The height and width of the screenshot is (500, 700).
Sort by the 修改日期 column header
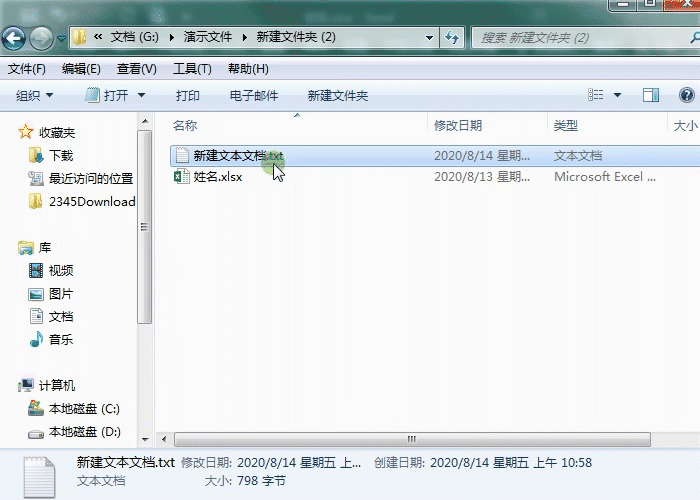click(x=458, y=125)
